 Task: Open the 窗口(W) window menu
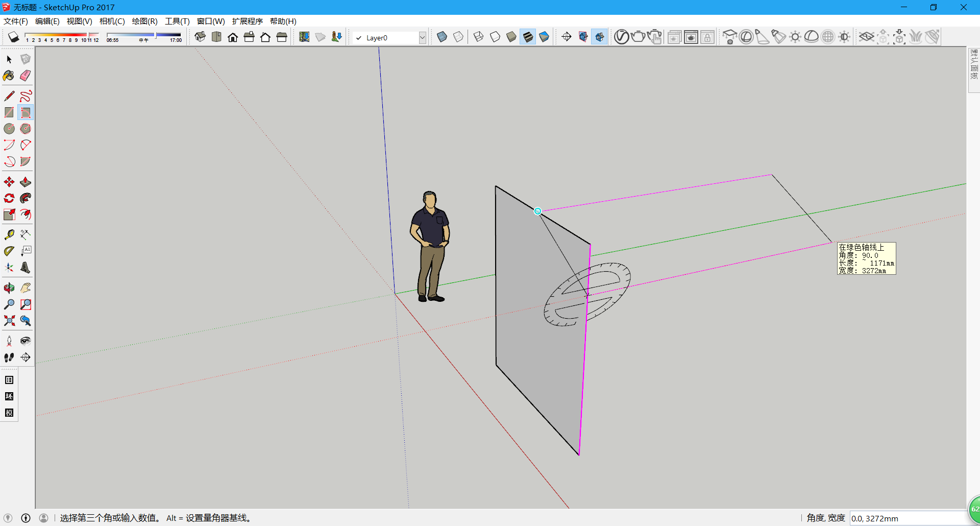tap(211, 21)
